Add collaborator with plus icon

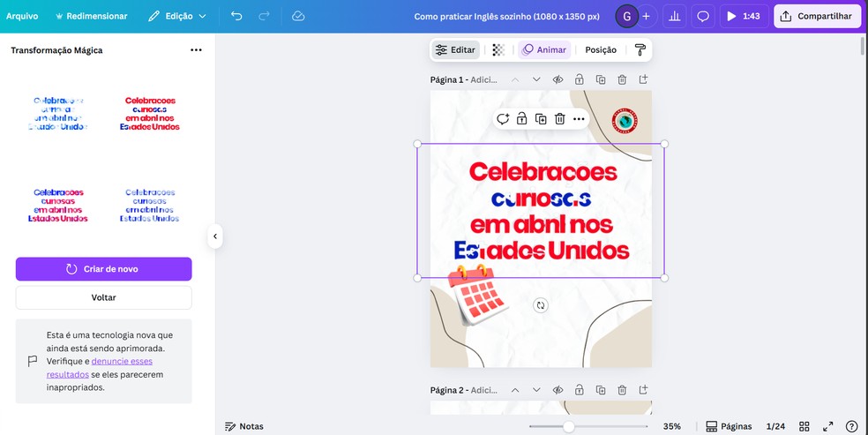[646, 16]
